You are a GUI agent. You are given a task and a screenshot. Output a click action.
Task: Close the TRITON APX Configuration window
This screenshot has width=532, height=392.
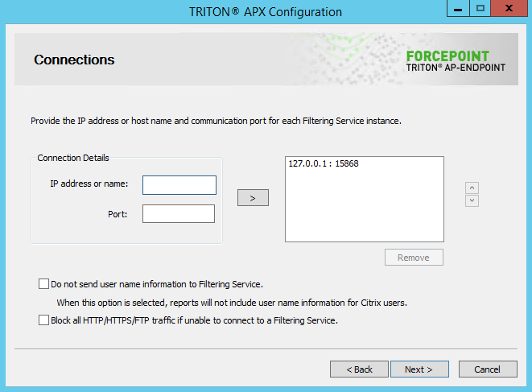click(509, 9)
